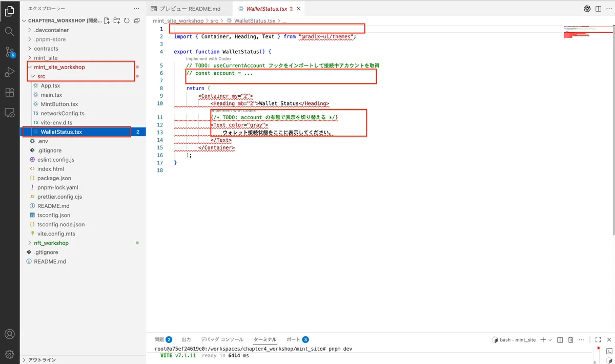615x364 pixels.
Task: Maximize the terminal panel size
Action: click(x=598, y=339)
